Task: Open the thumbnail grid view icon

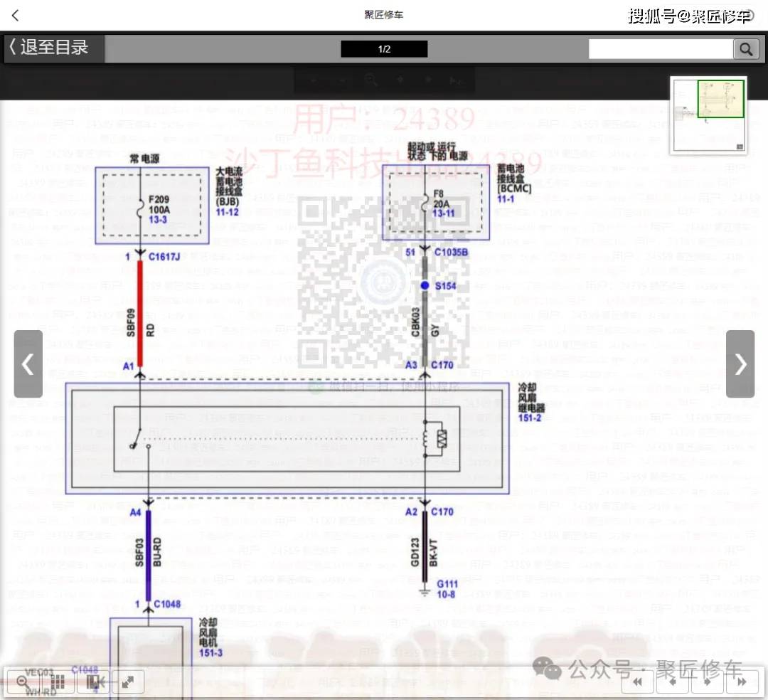Action: tap(58, 682)
